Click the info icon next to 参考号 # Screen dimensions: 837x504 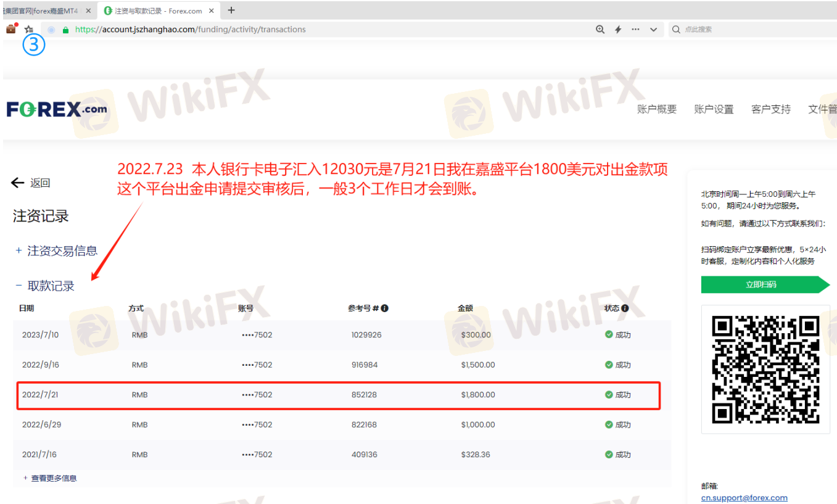[385, 308]
